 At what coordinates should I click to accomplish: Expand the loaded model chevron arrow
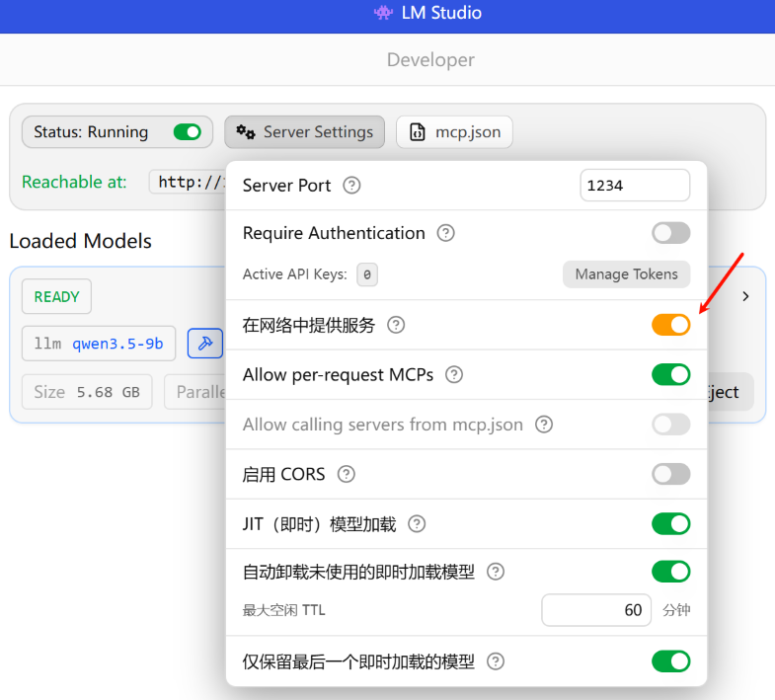tap(745, 296)
